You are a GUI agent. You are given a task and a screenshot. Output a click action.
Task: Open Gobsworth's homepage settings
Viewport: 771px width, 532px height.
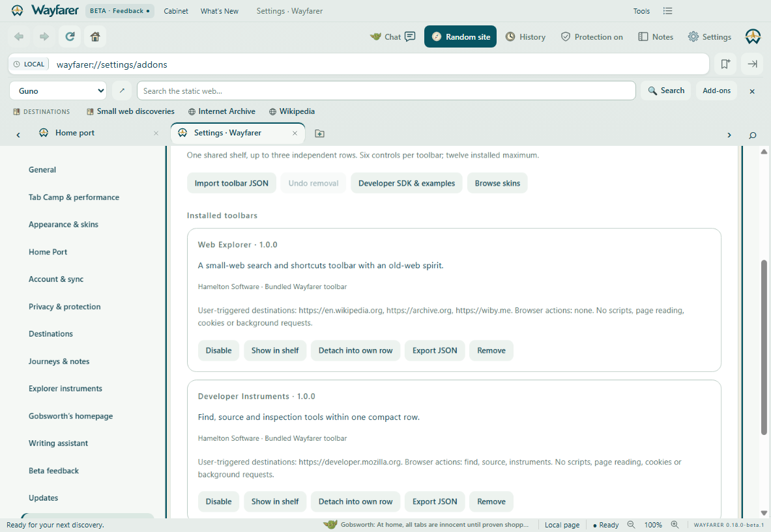(71, 416)
